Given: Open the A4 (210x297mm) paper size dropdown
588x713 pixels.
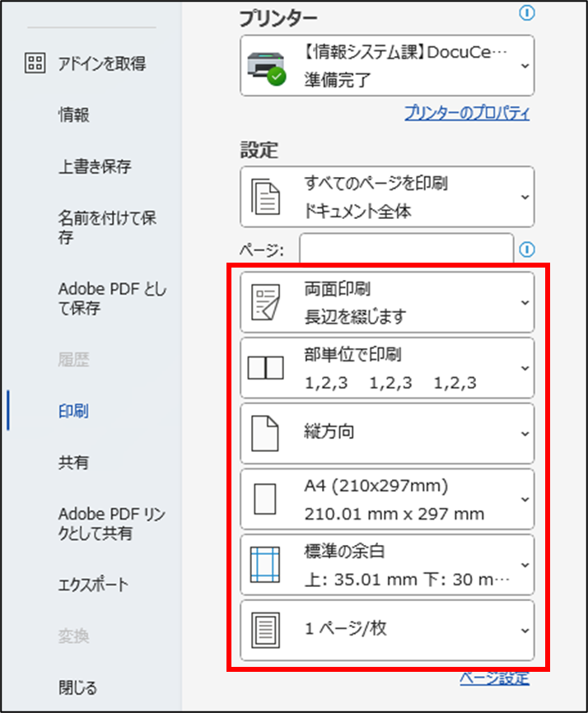Looking at the screenshot, I should pos(387,499).
